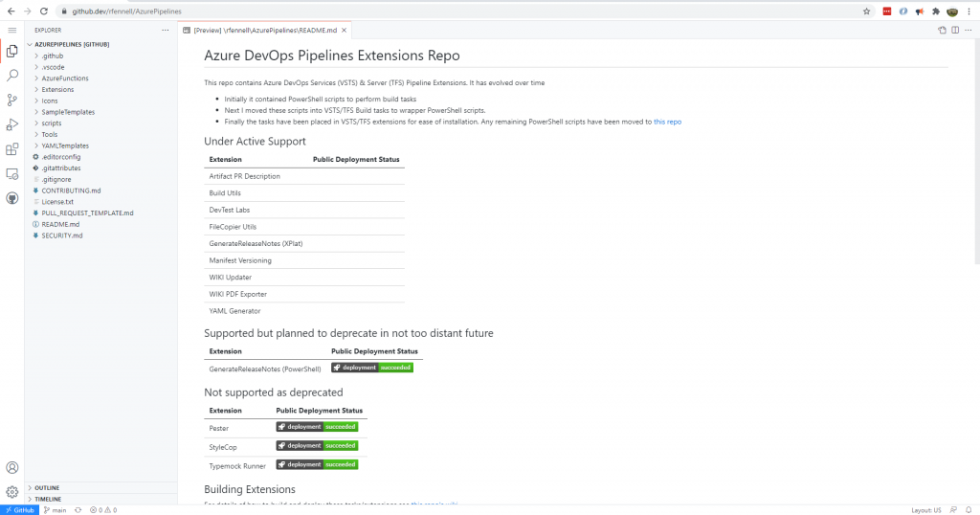Bookmark this page with star icon
980x515 pixels.
pos(866,11)
